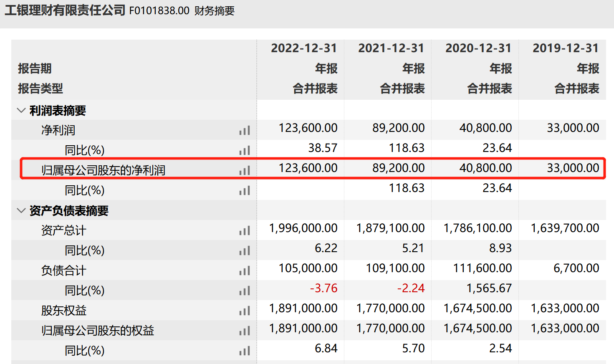Viewport: 614px width, 364px height.
Task: Select value 105,000.00 in 负债合计 row
Action: (x=308, y=268)
